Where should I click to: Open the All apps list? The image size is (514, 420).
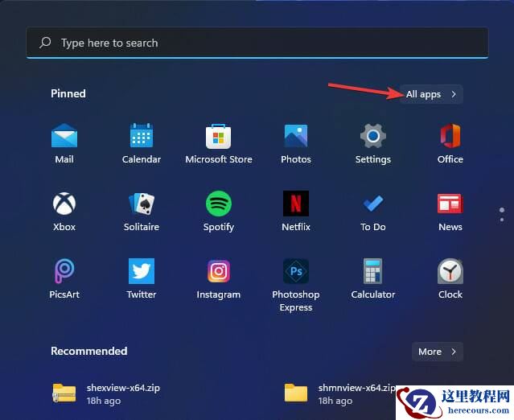point(431,94)
